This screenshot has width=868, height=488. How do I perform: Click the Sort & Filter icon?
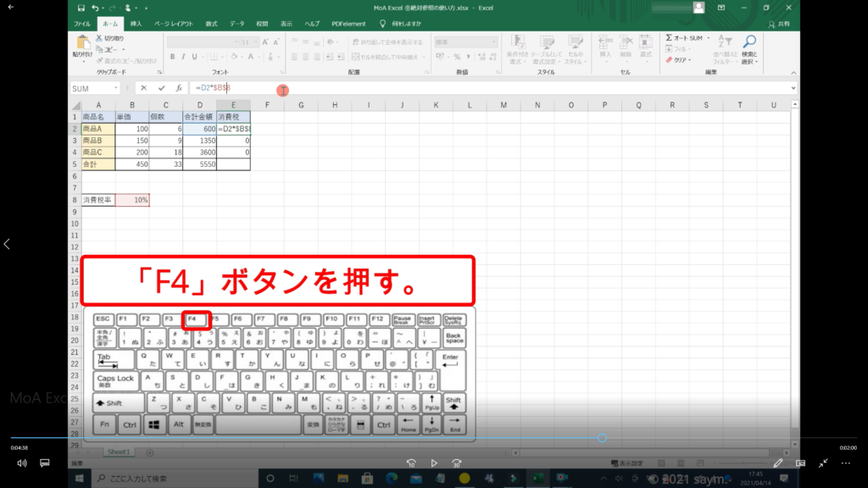(x=725, y=44)
